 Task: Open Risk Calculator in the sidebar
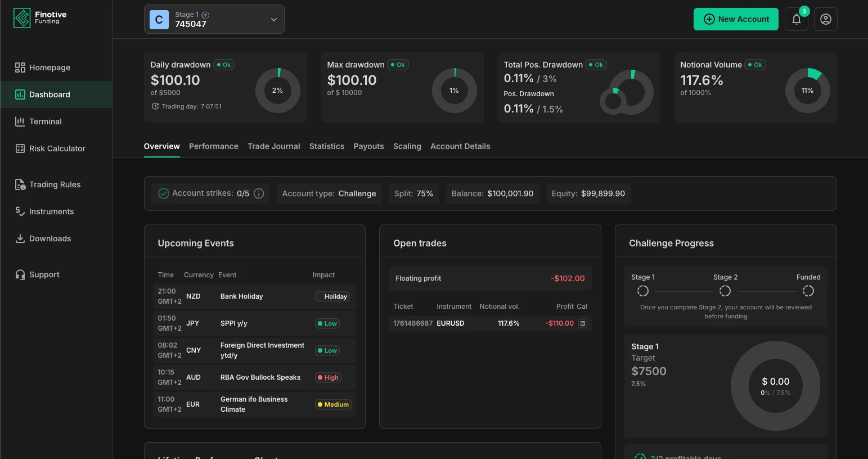57,148
